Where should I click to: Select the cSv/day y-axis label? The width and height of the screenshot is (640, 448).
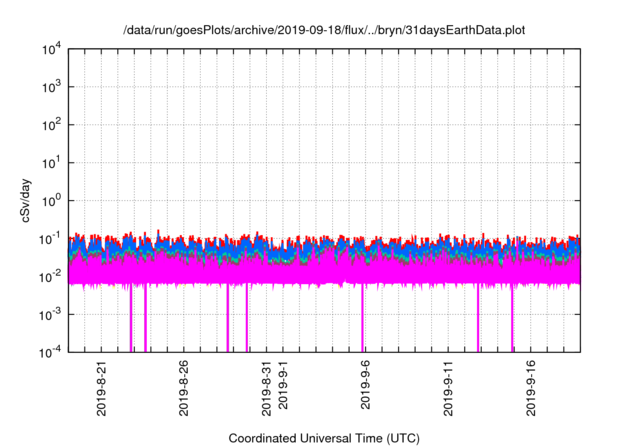(x=26, y=200)
